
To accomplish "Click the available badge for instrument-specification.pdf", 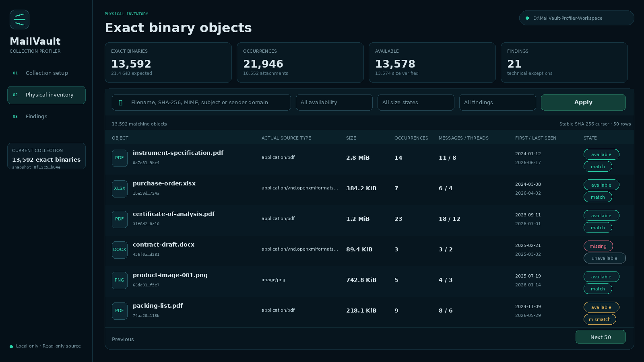I will (x=601, y=154).
